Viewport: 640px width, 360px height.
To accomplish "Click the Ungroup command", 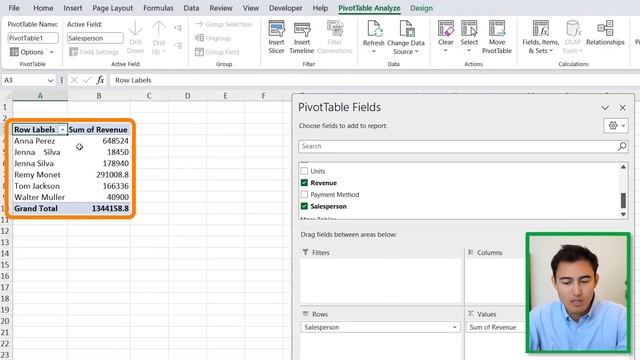I will 213,38.
